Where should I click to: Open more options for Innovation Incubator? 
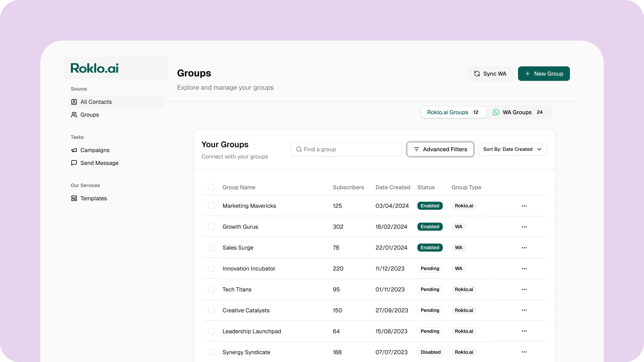coord(524,269)
